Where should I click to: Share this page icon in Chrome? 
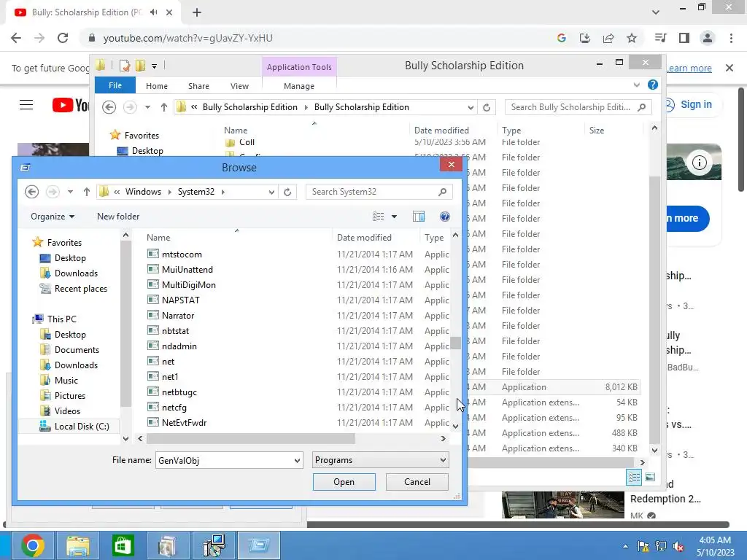608,38
